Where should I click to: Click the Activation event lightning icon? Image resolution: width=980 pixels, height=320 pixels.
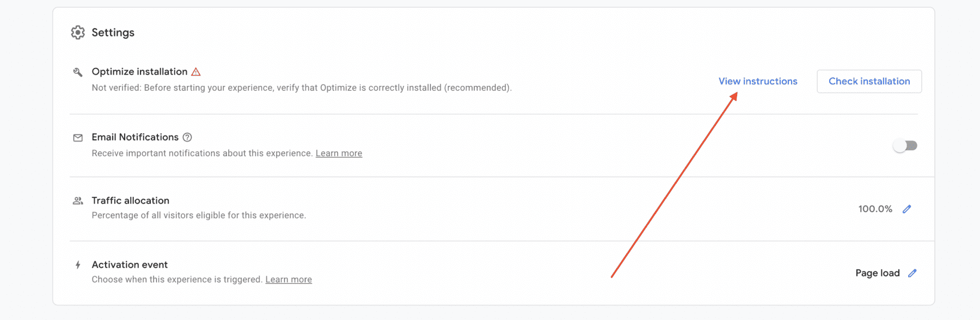(78, 265)
